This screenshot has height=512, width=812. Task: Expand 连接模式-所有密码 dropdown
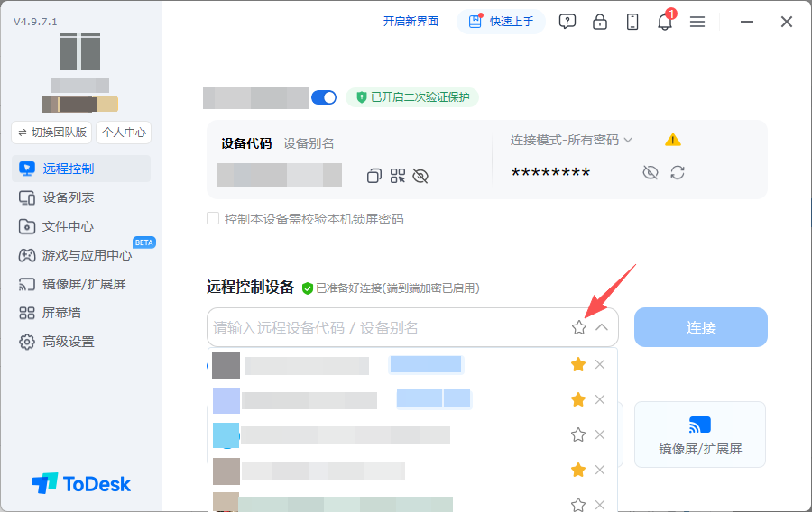571,140
